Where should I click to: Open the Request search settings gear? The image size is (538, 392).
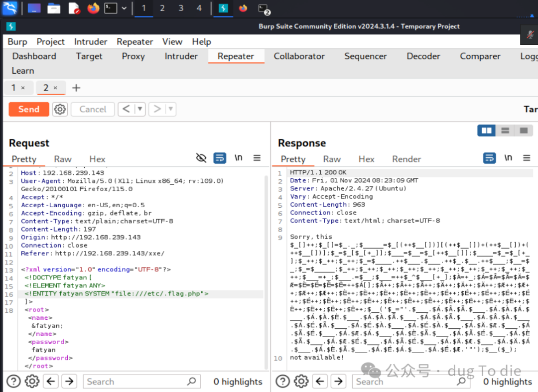pyautogui.click(x=32, y=382)
